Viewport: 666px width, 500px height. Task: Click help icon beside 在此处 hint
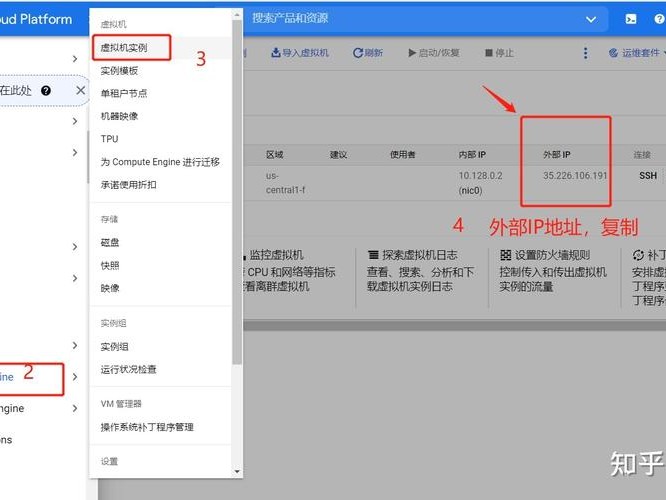[x=46, y=90]
